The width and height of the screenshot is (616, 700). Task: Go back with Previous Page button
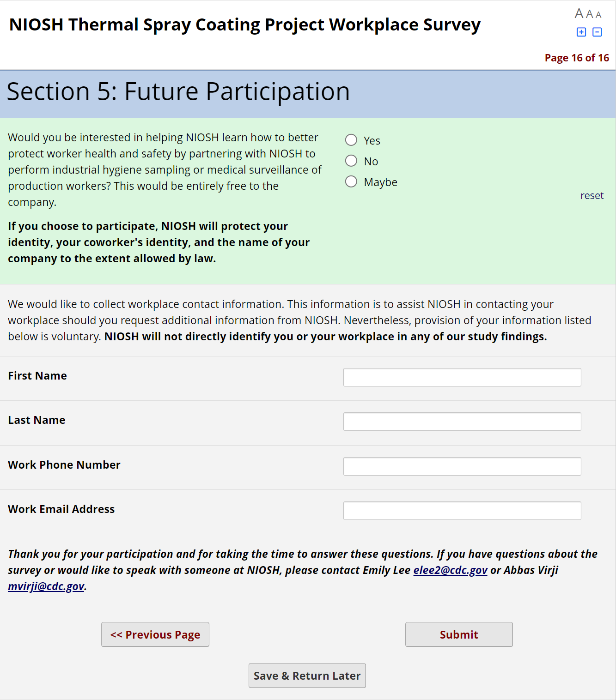[155, 634]
